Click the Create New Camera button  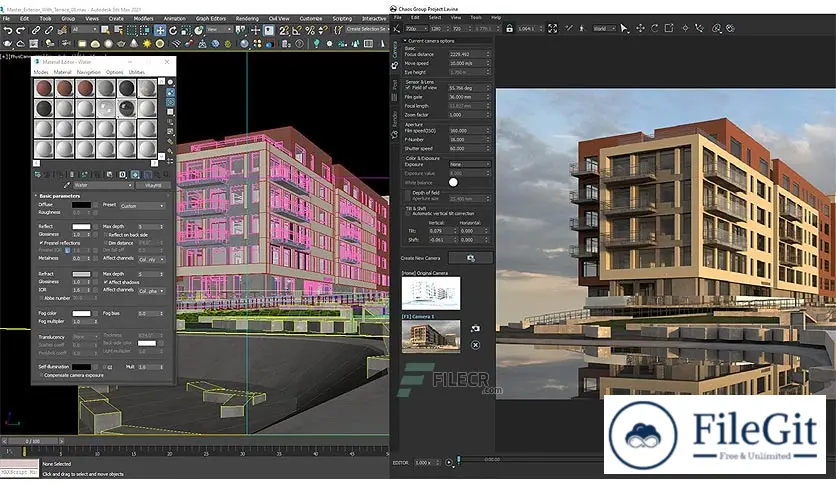(x=470, y=258)
